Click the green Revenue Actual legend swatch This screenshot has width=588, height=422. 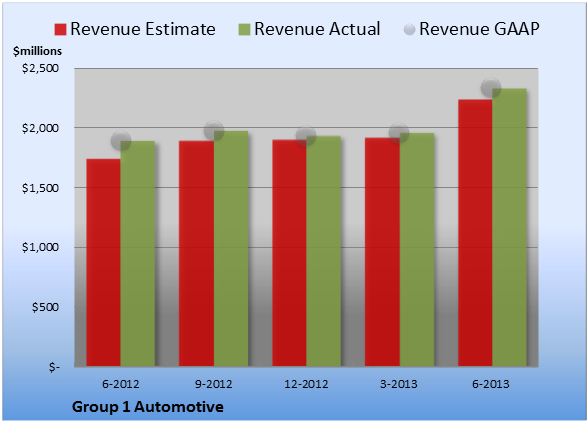point(244,30)
